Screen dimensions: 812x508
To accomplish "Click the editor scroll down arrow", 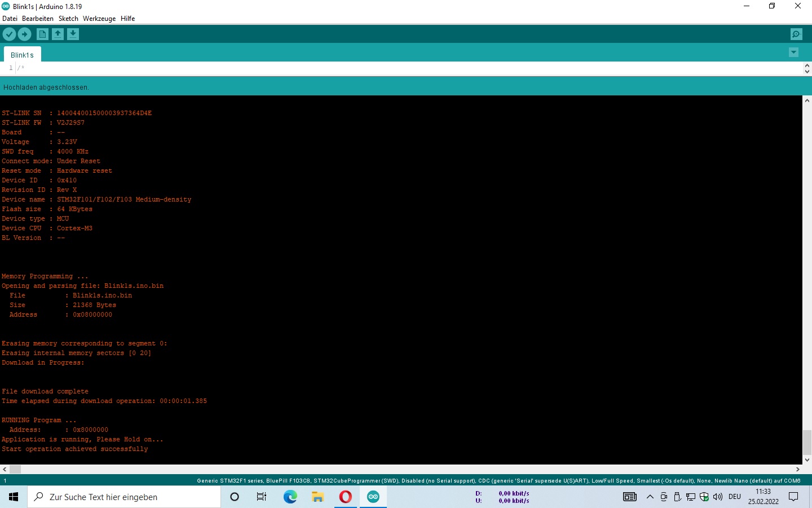I will pyautogui.click(x=807, y=72).
